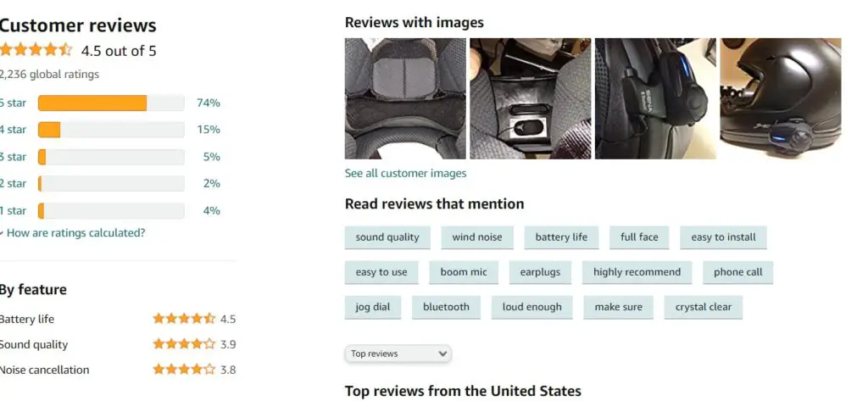
Task: Click the Battery life feature stars
Action: [184, 319]
